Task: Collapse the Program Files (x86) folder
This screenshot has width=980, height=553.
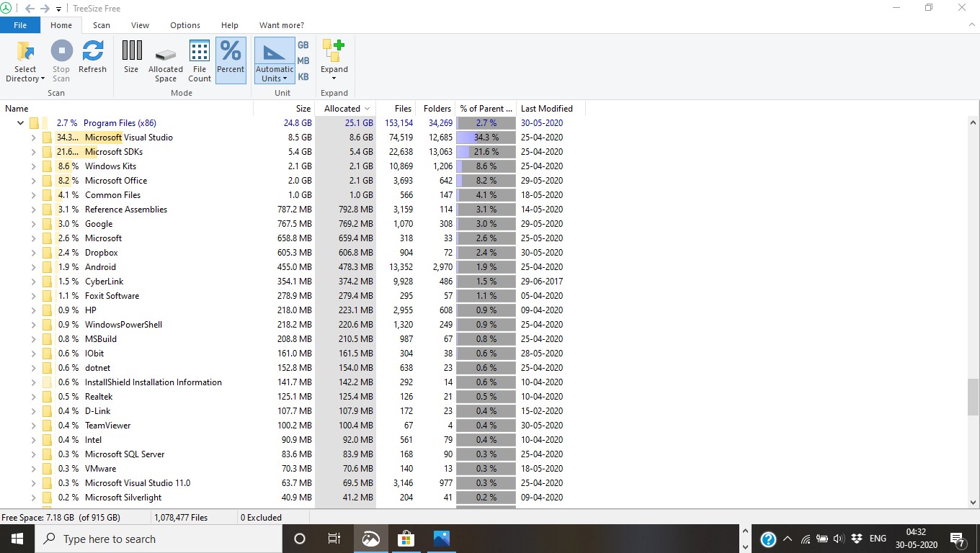Action: point(20,123)
